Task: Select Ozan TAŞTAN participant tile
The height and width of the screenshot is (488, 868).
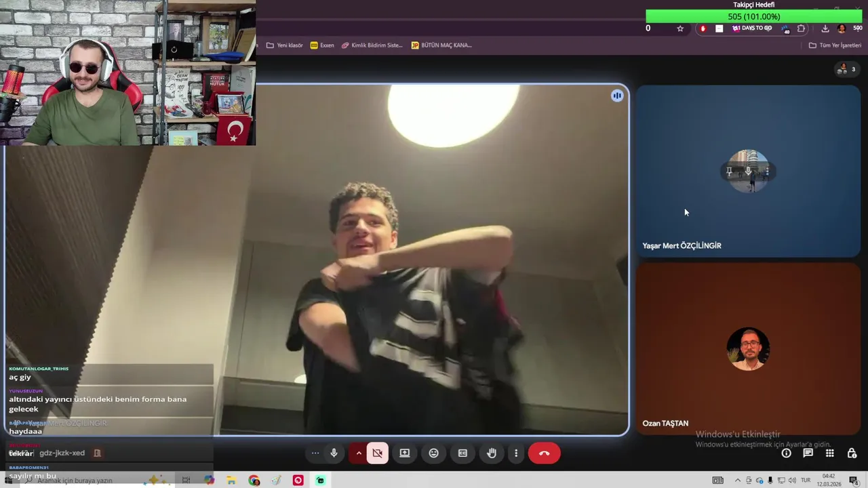Action: [748, 349]
